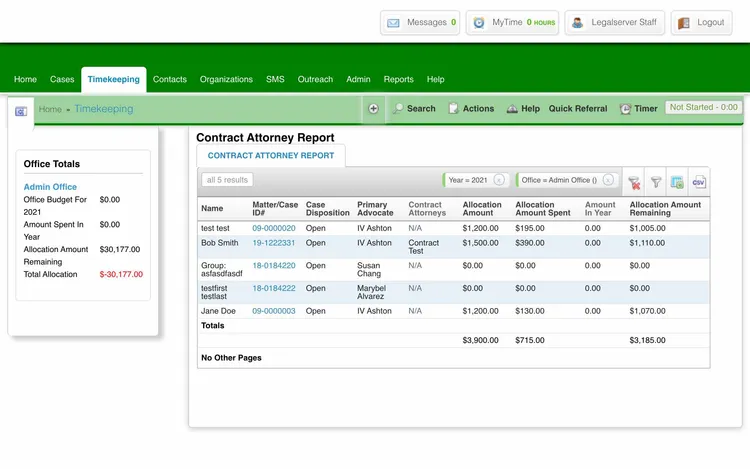750x469 pixels.
Task: Open Messages envelope in the header
Action: click(420, 23)
